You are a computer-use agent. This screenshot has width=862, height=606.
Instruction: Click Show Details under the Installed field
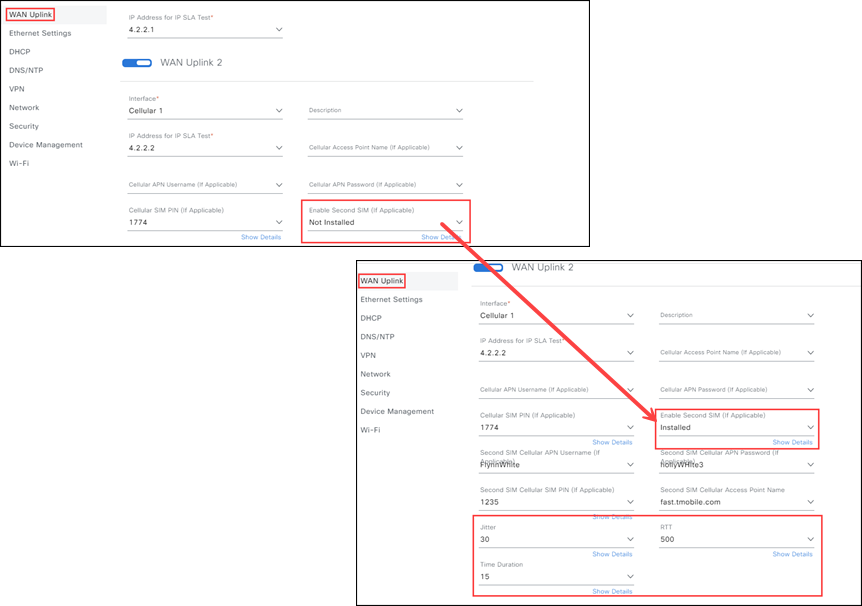tap(792, 442)
